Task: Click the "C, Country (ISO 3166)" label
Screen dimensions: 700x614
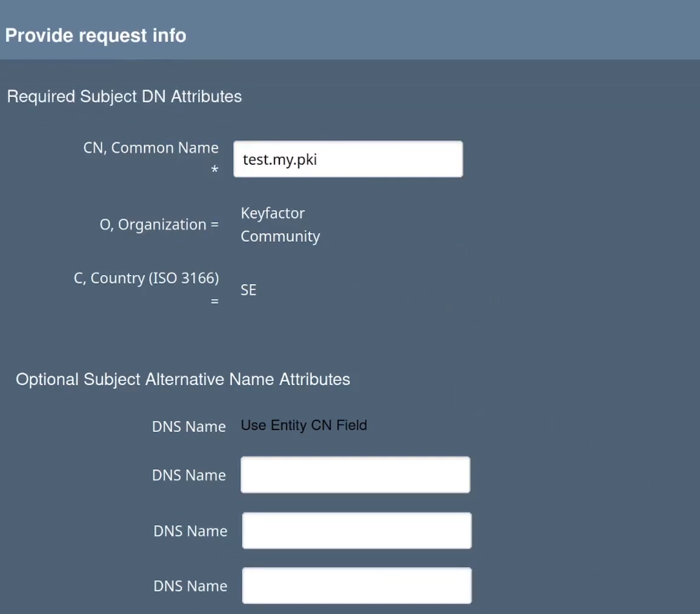Action: [x=146, y=278]
